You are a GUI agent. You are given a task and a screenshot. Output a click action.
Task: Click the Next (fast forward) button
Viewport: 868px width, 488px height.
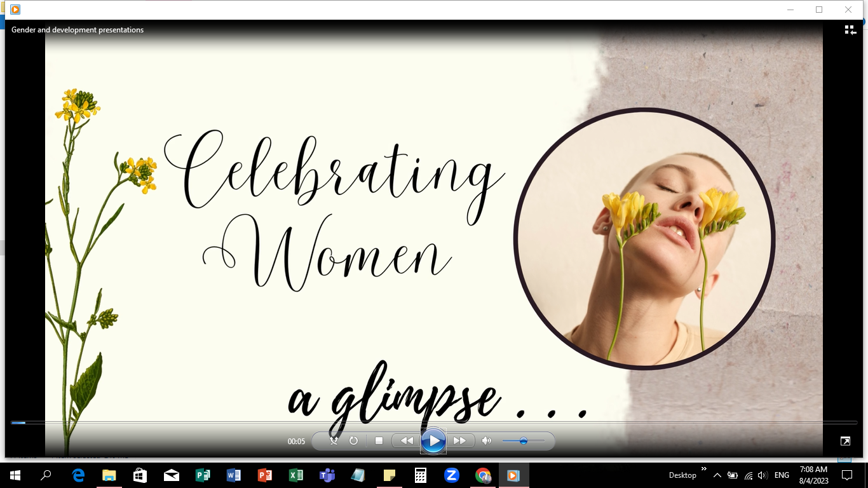[x=460, y=440]
